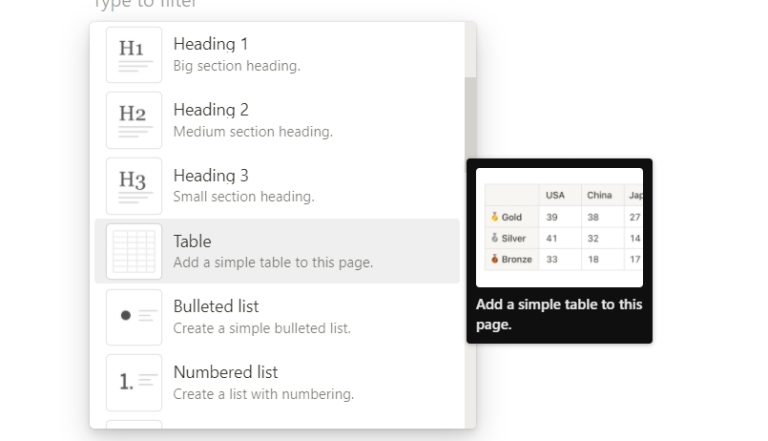Screen dimensions: 768x441
Task: Click "Big section heading." description text
Action: tap(236, 66)
